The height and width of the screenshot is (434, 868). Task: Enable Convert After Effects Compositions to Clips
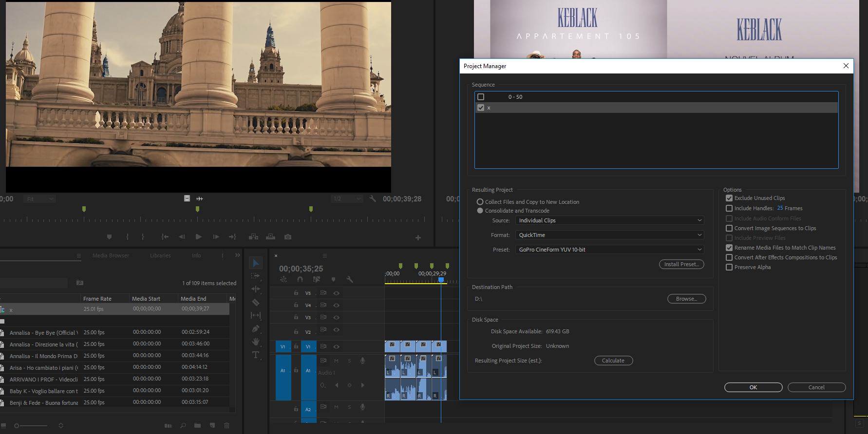pyautogui.click(x=729, y=257)
